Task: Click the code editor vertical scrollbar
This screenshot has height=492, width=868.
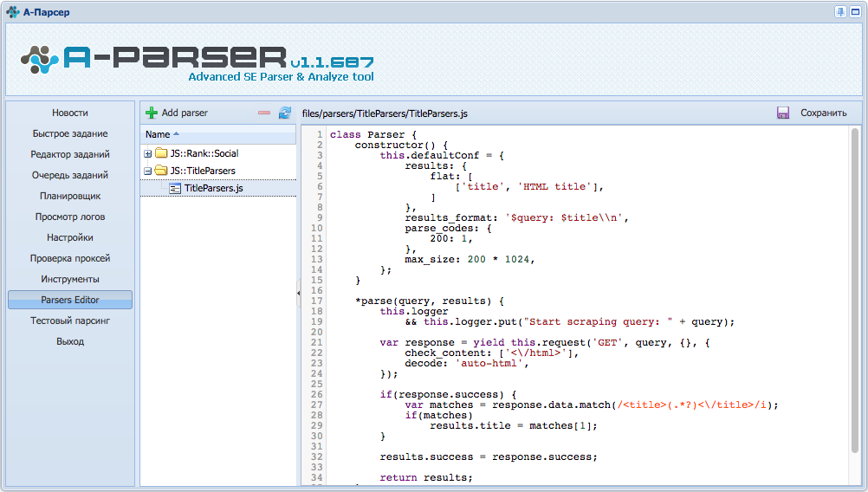Action: click(x=855, y=290)
